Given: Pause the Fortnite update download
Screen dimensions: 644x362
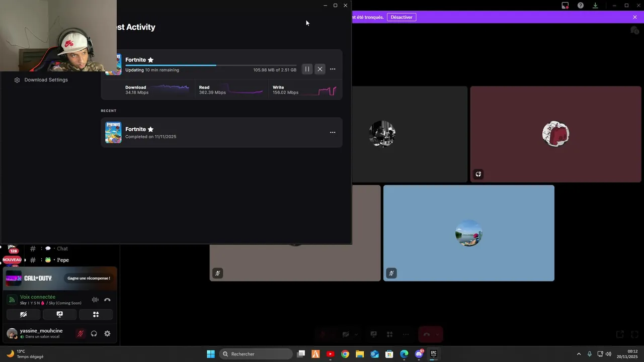Looking at the screenshot, I should [x=307, y=69].
